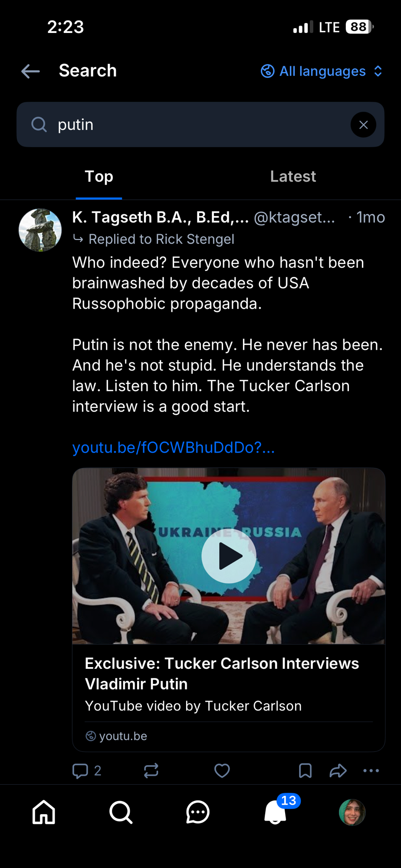Screen dimensions: 401x868
Task: Select the Top tab
Action: 99,177
